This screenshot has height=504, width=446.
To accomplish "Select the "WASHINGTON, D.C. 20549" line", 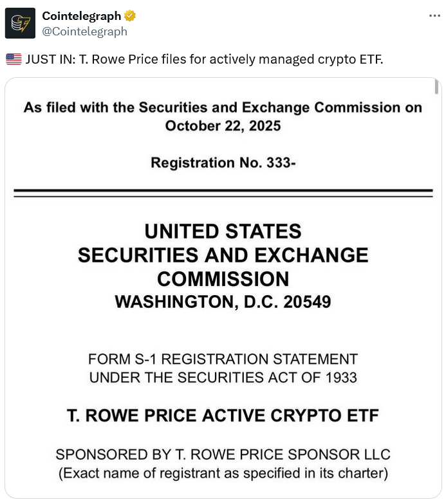I will pos(223,301).
